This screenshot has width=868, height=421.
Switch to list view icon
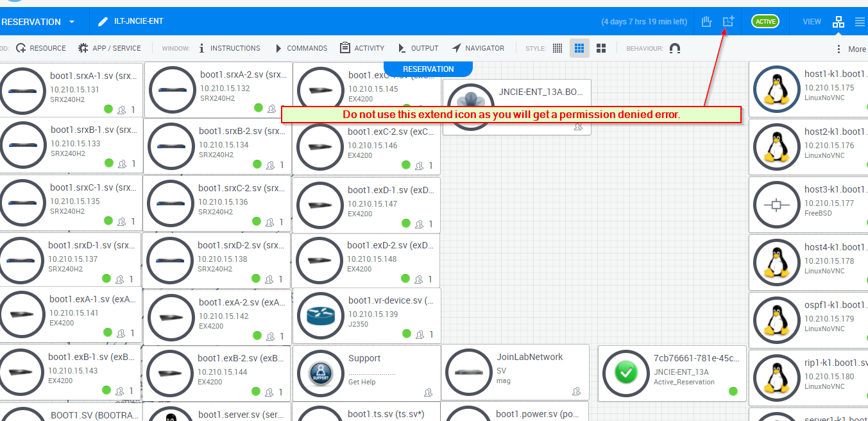[x=860, y=22]
